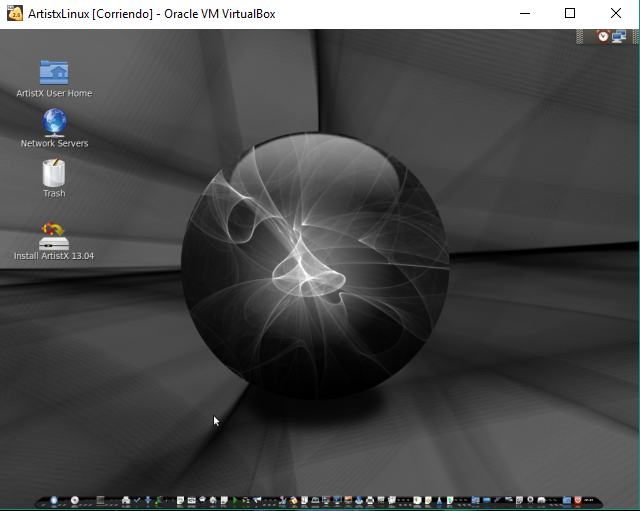This screenshot has width=640, height=511.
Task: Close the ArtistxLinux VirtualBox window
Action: tap(615, 14)
